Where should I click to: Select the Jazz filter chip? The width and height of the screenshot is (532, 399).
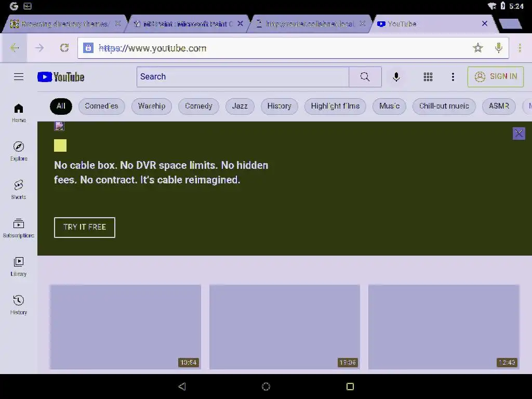pos(240,106)
